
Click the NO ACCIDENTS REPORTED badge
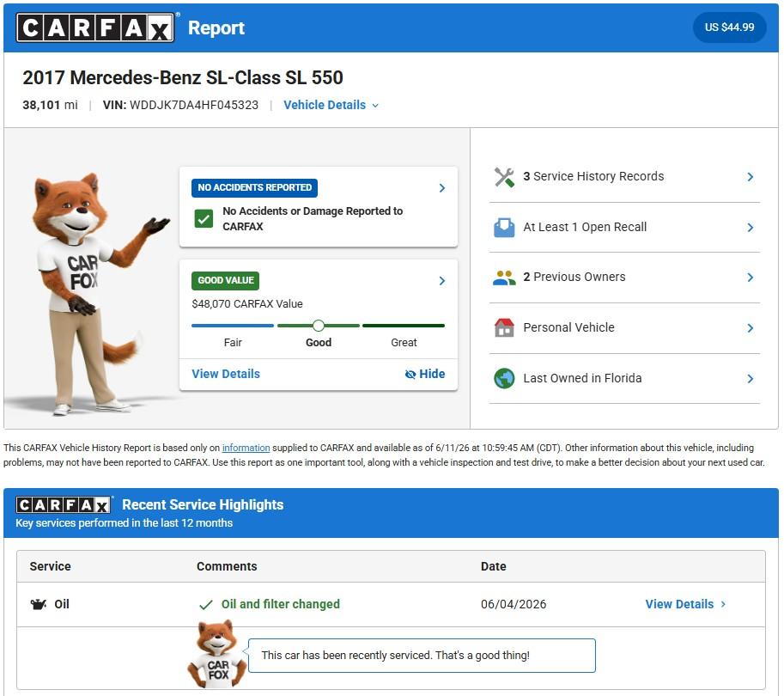click(254, 187)
